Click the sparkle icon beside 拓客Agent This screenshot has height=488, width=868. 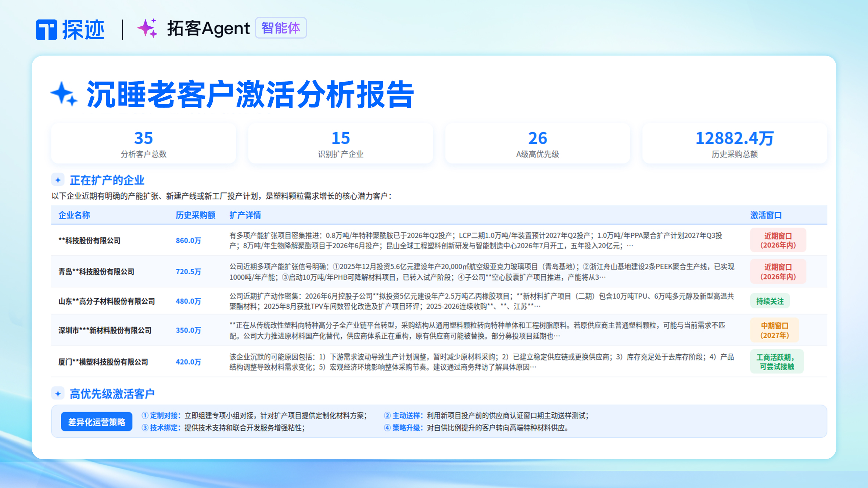[148, 28]
